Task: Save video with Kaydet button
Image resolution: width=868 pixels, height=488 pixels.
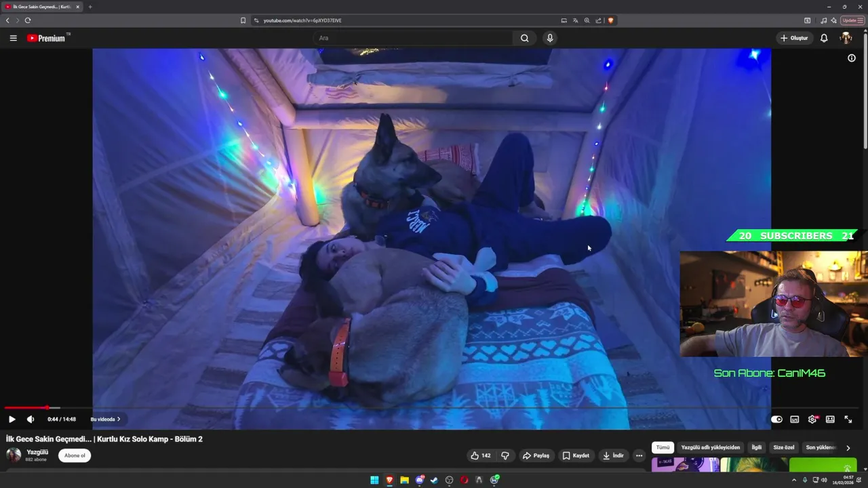Action: [576, 455]
